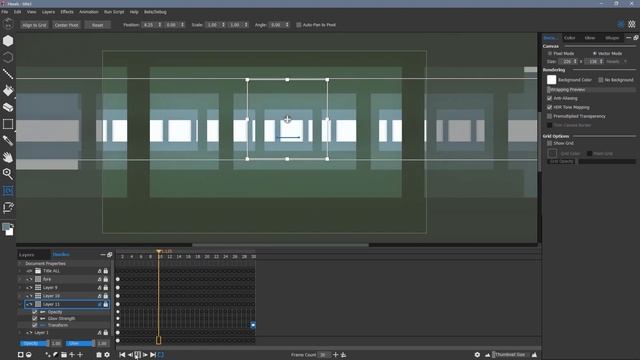Select the hexagon shape tool

(x=8, y=41)
